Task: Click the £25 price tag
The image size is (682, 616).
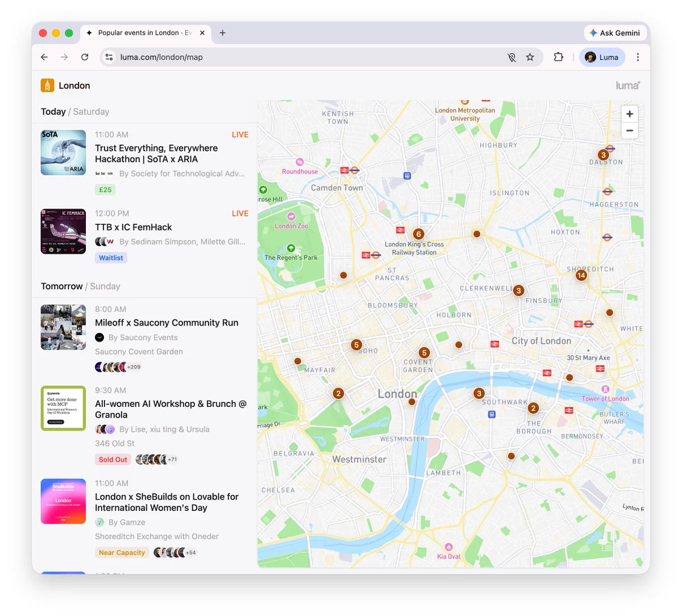Action: [105, 190]
